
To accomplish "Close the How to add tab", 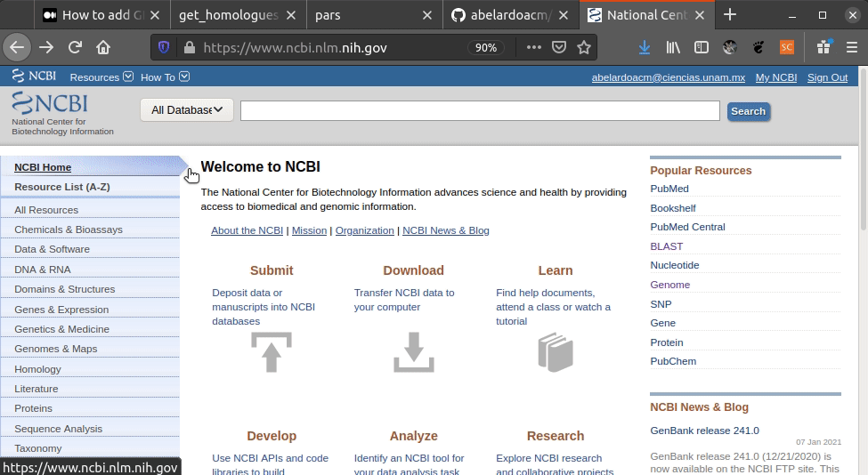I will [156, 15].
